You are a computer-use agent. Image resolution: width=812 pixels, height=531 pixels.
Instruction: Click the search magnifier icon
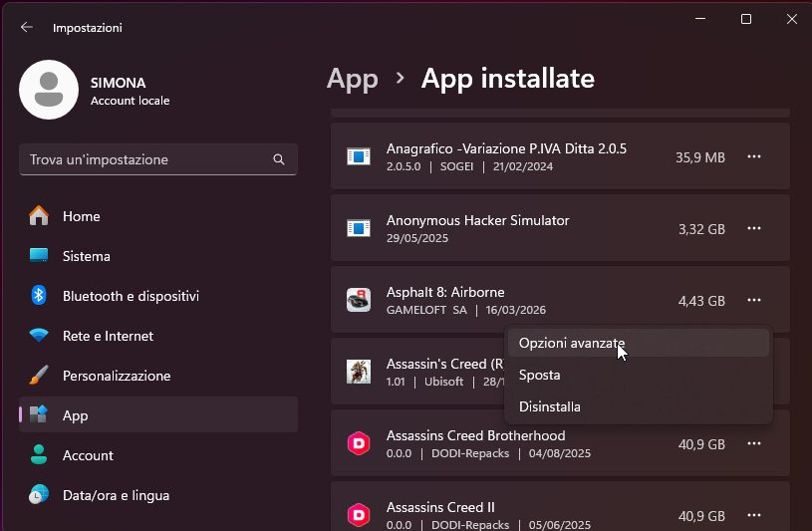[279, 159]
